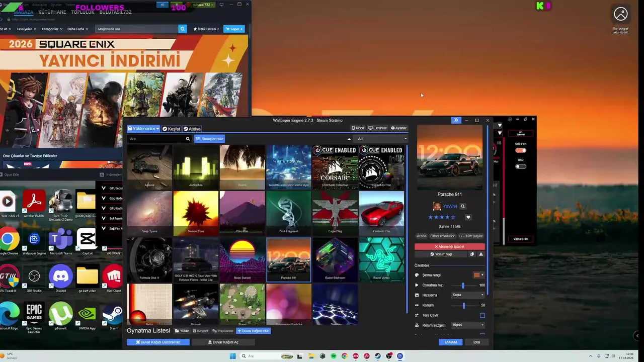The width and height of the screenshot is (644, 362).
Task: Select the Razer Vortex wallpaper thumbnail
Action: (381, 259)
